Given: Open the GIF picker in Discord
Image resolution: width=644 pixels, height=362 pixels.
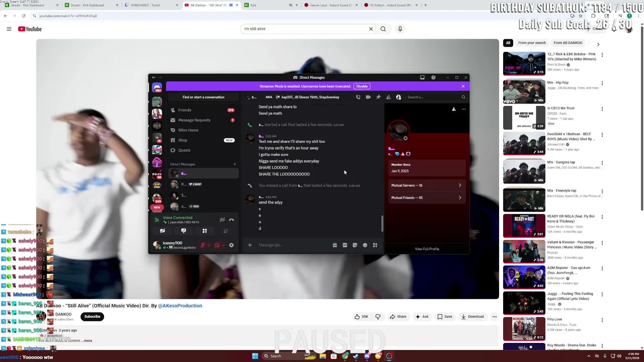Looking at the screenshot, I should 345,245.
